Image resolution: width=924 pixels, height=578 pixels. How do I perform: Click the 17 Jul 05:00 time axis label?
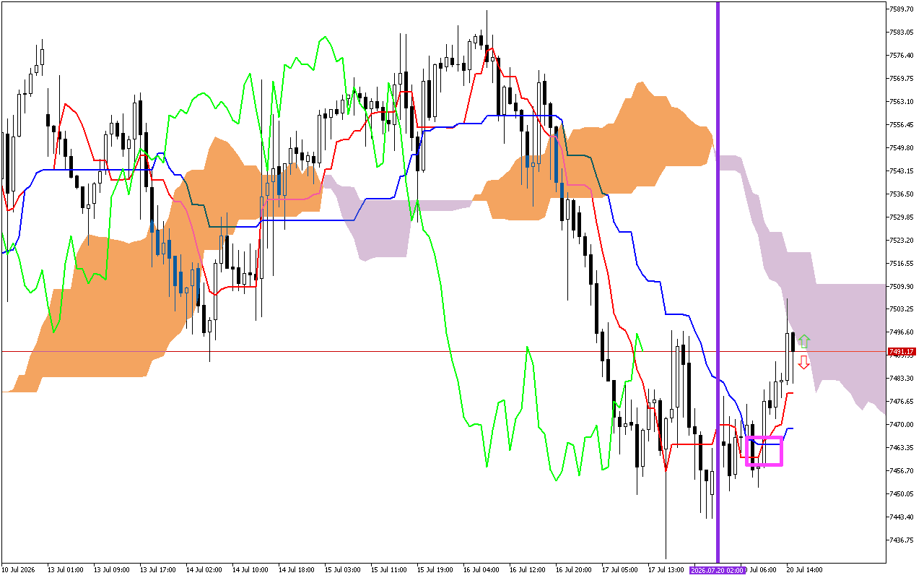tap(620, 570)
